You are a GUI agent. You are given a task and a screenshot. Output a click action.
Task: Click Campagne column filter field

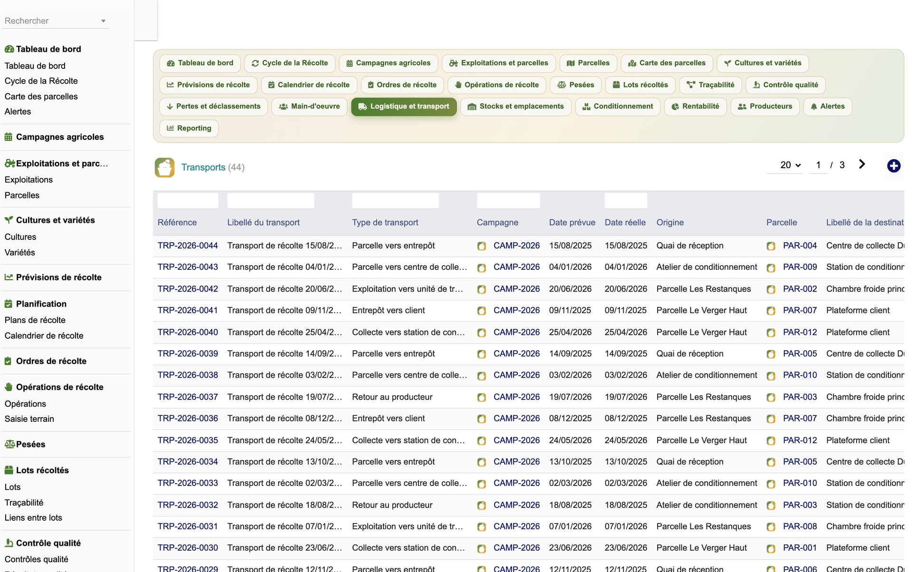[x=508, y=200]
